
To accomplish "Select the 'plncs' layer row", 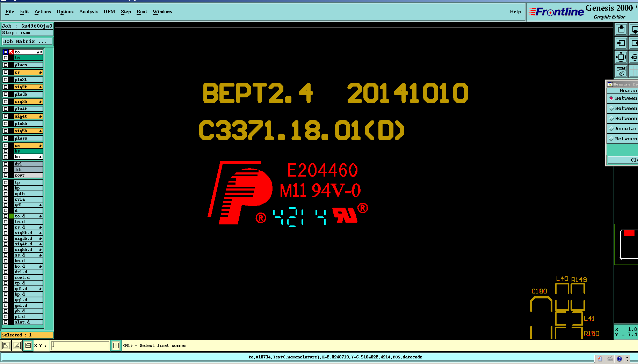I will pyautogui.click(x=28, y=65).
